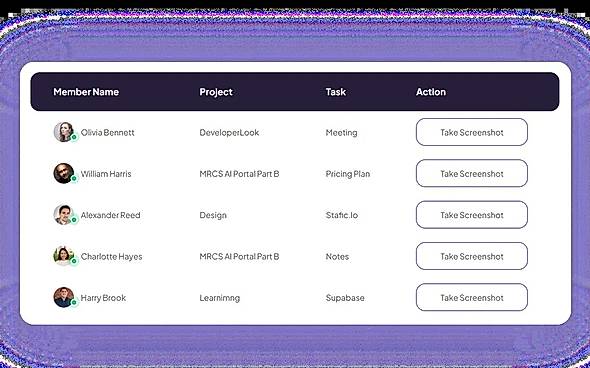This screenshot has height=368, width=590.
Task: Select the Learnimng project cell
Action: (x=220, y=298)
